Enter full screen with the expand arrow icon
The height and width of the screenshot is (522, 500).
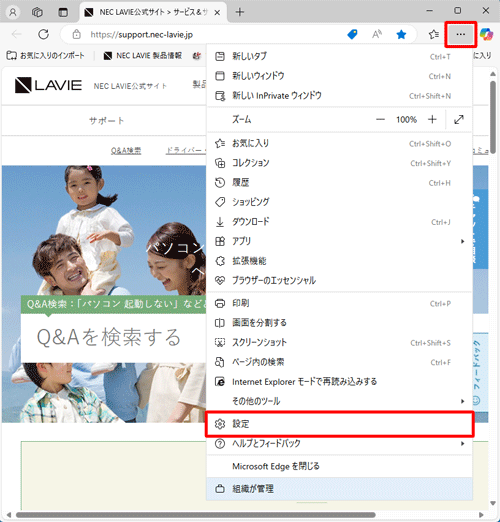(459, 119)
